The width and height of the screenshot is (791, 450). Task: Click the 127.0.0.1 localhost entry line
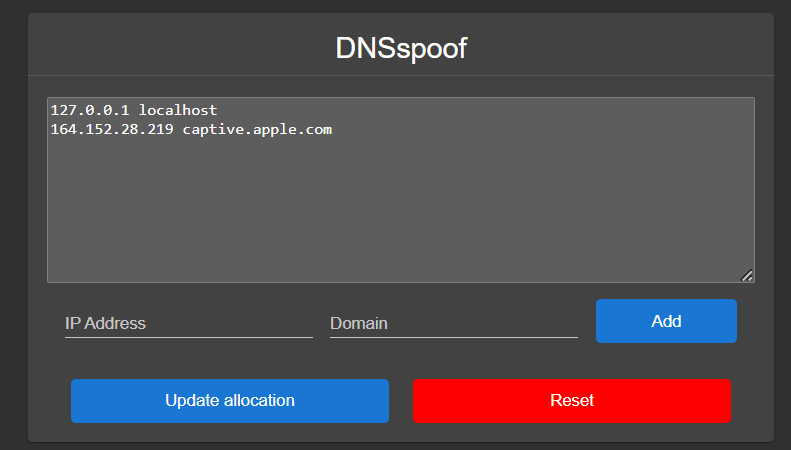[133, 110]
